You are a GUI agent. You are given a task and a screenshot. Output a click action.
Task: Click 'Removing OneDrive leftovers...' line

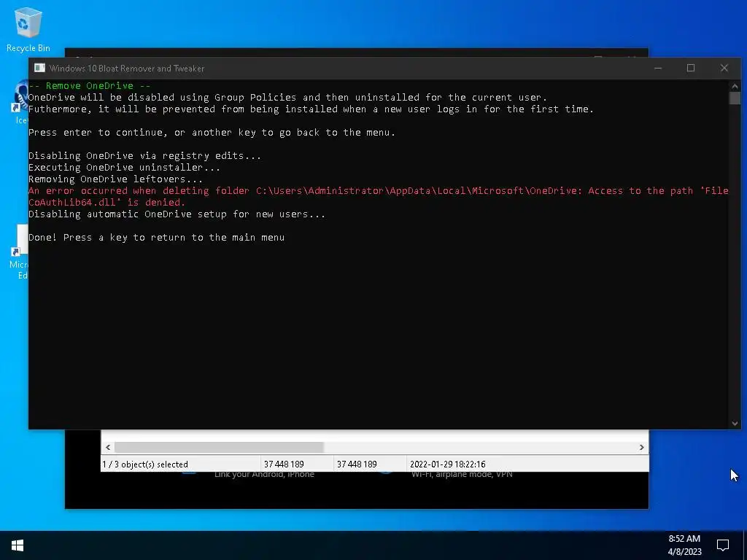[116, 179]
